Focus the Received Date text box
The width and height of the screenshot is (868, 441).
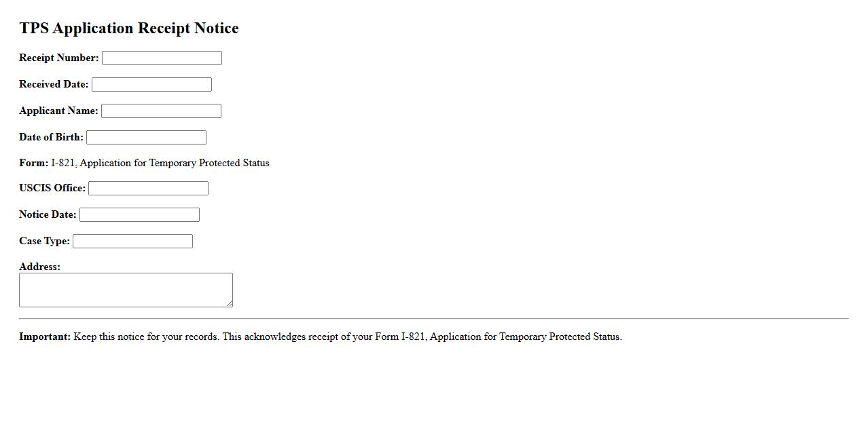tap(151, 85)
